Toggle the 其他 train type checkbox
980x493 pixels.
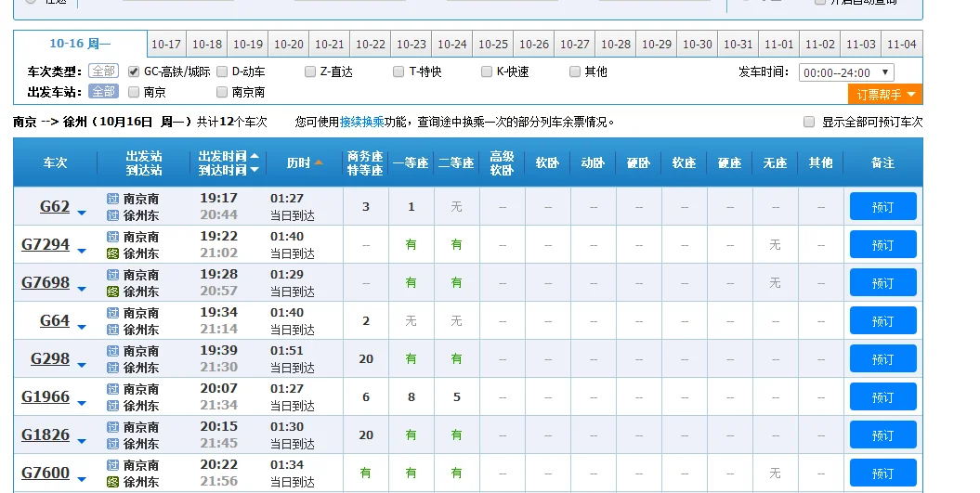click(575, 71)
